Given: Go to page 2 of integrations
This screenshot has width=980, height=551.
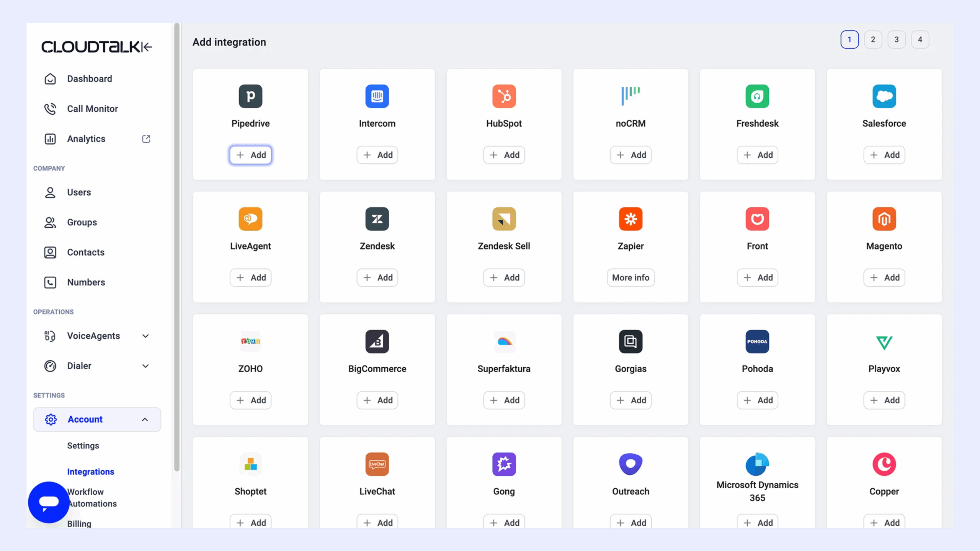Looking at the screenshot, I should coord(873,39).
